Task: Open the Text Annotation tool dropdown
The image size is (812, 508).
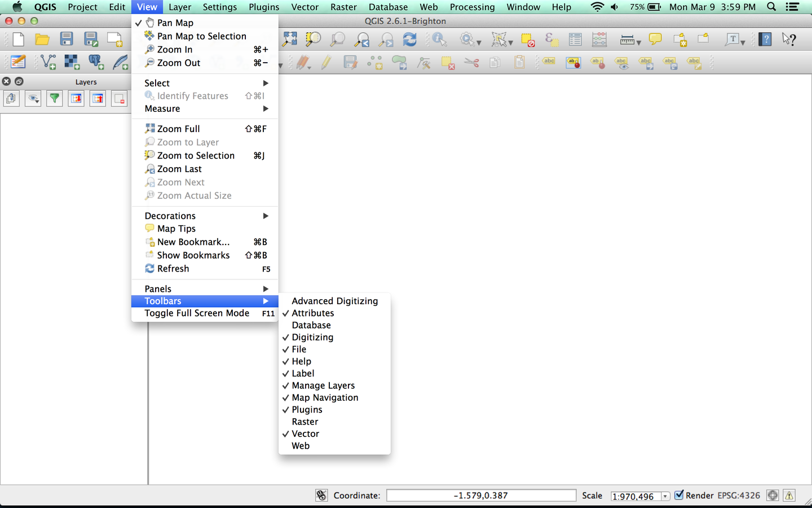Action: click(743, 42)
